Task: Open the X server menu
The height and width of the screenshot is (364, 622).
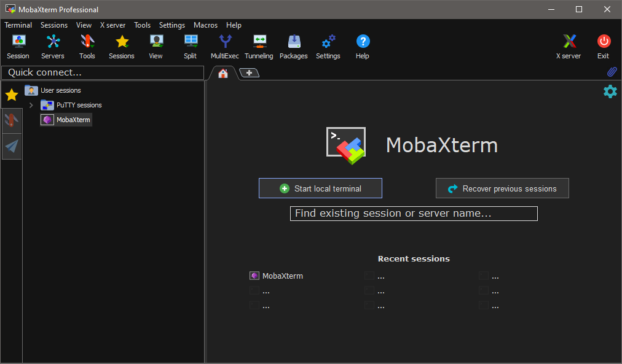Action: pyautogui.click(x=112, y=25)
